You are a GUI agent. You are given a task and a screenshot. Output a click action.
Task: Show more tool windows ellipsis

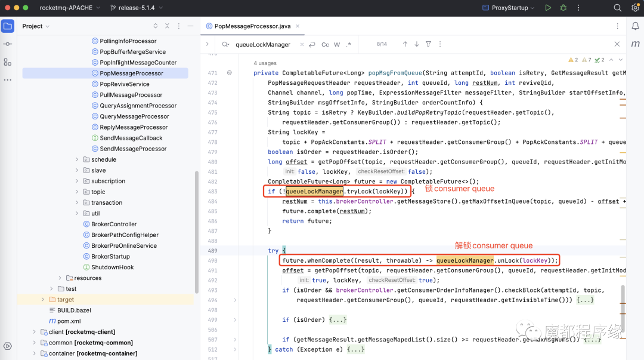pyautogui.click(x=8, y=80)
